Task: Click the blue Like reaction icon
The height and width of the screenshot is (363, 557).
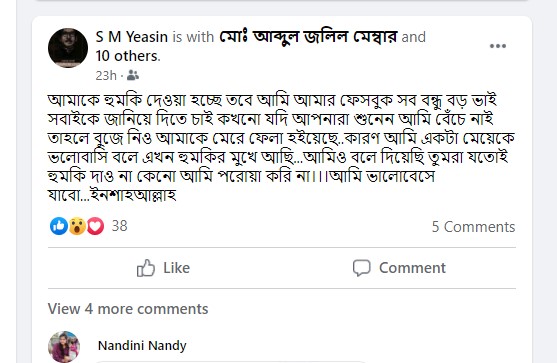Action: [59, 226]
